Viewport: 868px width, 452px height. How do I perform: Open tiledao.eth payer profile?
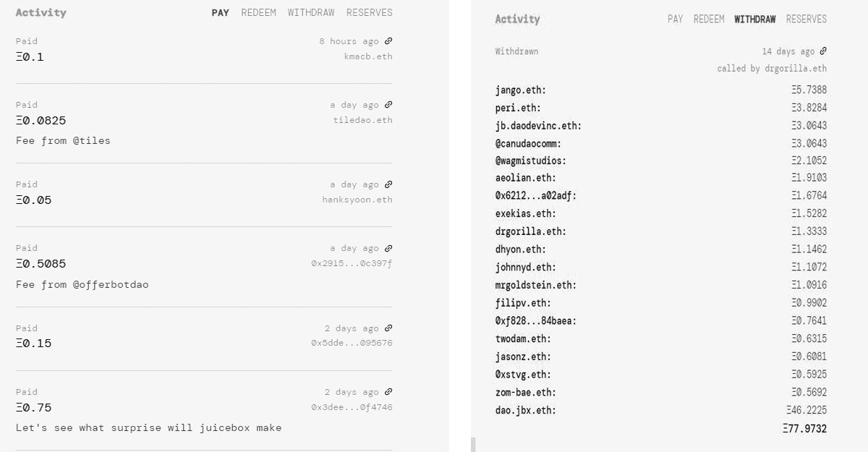click(362, 120)
